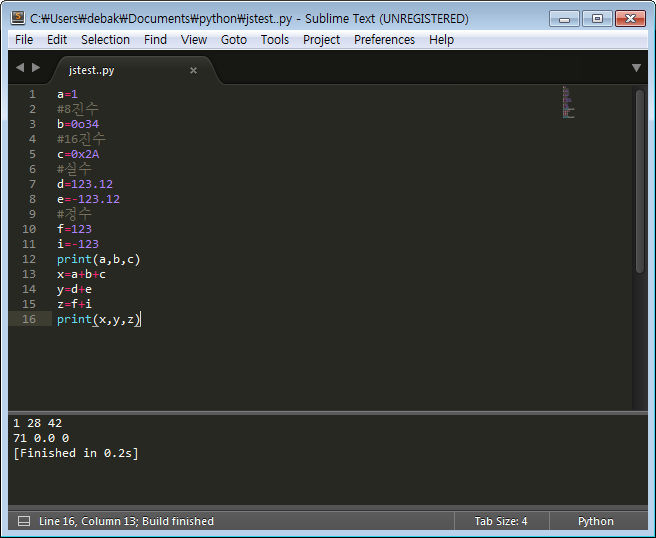Open the Find menu

155,40
